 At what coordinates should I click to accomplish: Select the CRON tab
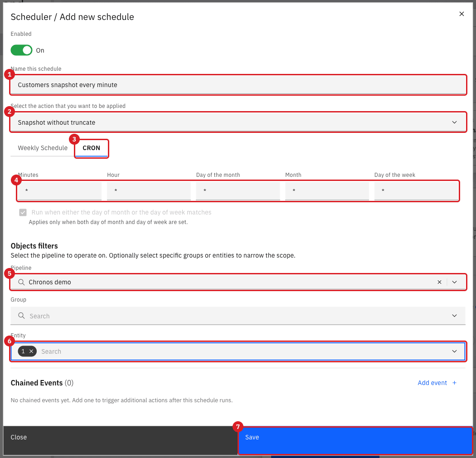(92, 148)
